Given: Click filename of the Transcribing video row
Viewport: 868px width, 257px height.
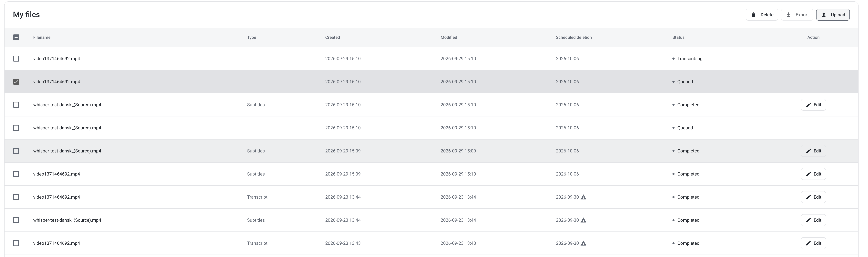Looking at the screenshot, I should (x=57, y=59).
